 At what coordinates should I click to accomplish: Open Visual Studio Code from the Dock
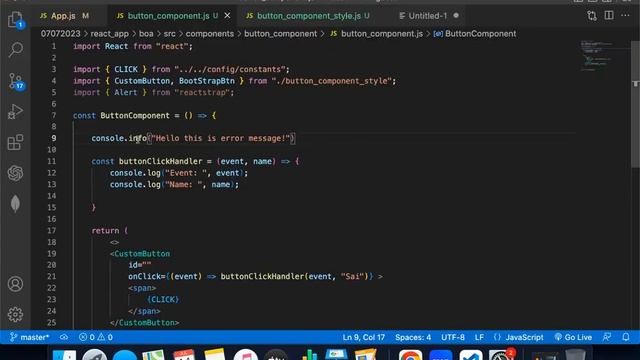click(x=470, y=355)
